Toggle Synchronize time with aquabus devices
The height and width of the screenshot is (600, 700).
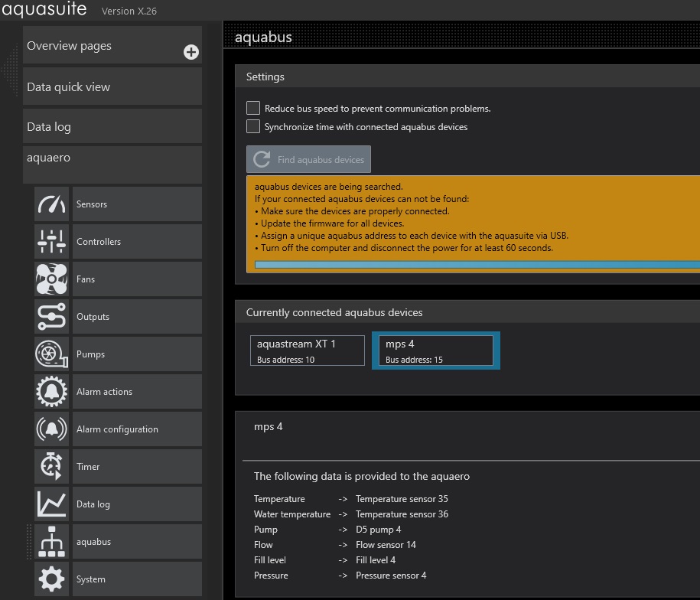click(253, 126)
